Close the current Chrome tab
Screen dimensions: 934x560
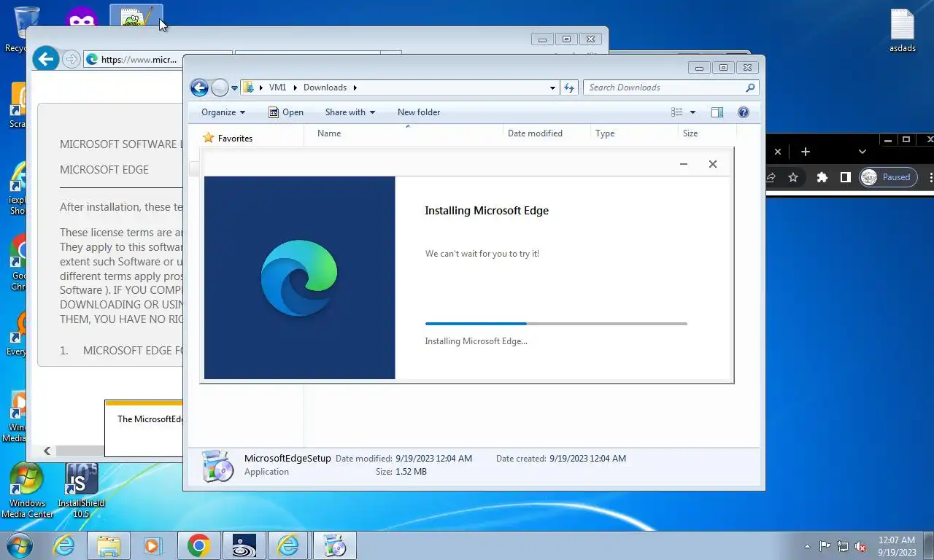(778, 152)
